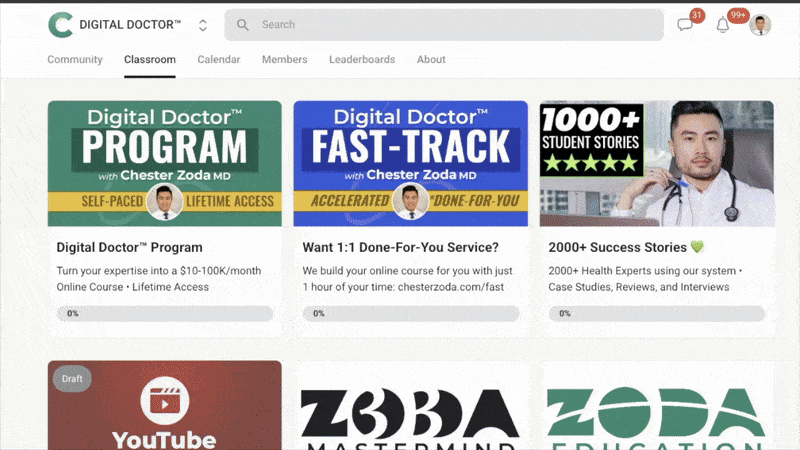Click the Digital Doctor™ Program title

coord(130,247)
